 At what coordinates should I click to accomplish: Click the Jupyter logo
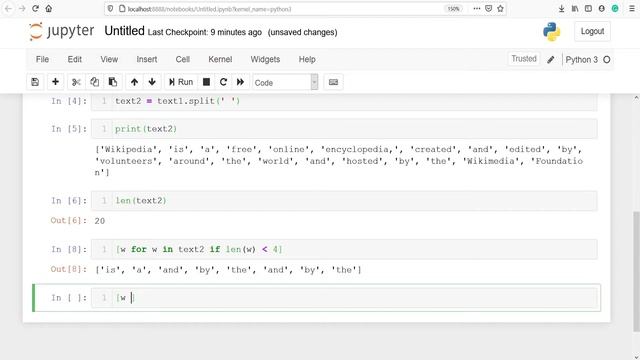tap(62, 31)
